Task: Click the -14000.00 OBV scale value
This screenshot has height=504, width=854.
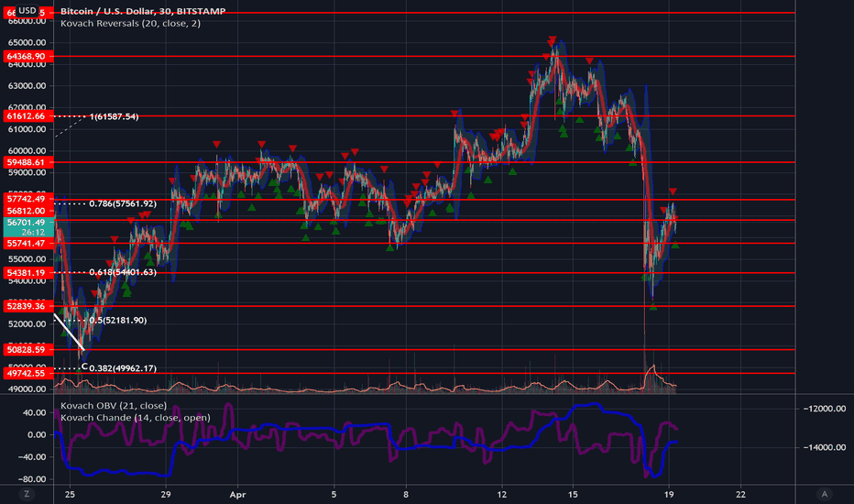Action: click(x=824, y=447)
